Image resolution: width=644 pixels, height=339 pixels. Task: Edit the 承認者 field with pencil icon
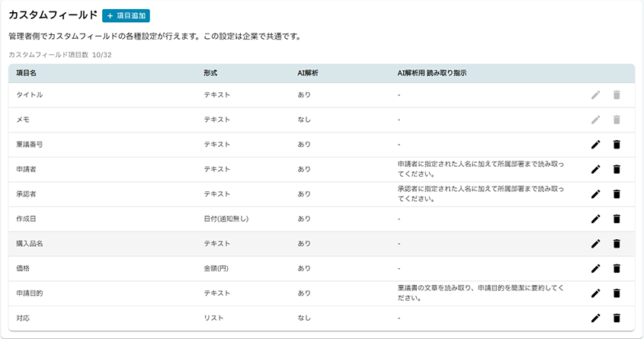(595, 194)
